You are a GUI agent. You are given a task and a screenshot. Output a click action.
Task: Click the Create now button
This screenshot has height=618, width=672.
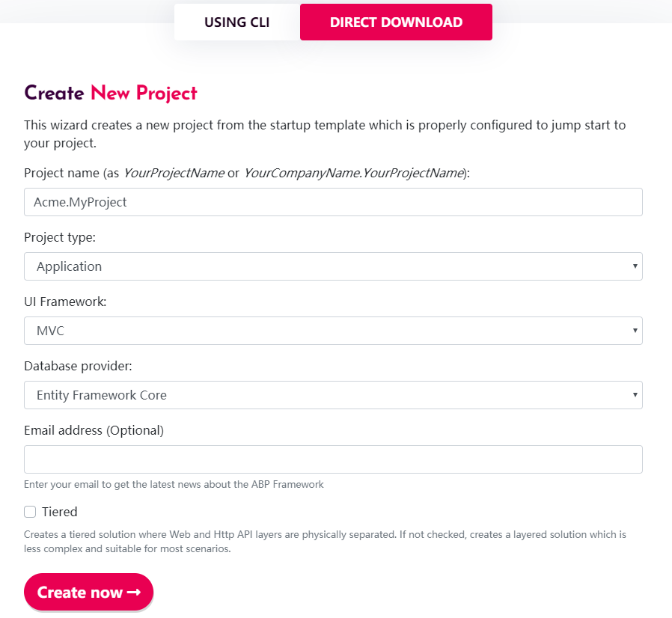point(88,592)
